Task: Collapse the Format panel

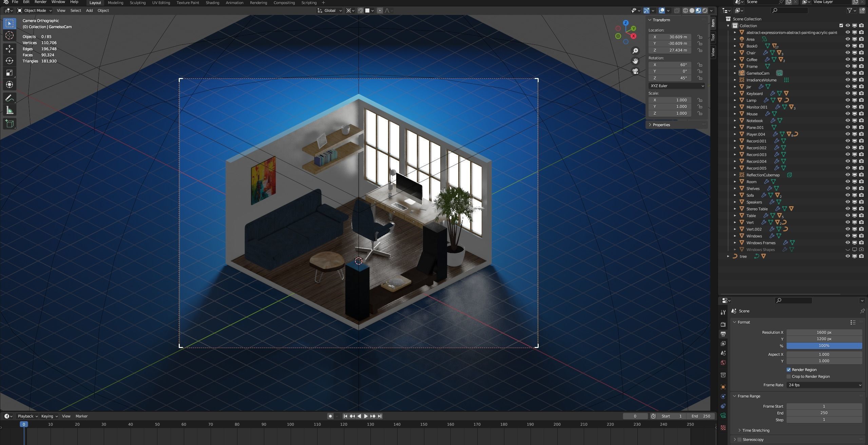Action: tap(734, 322)
